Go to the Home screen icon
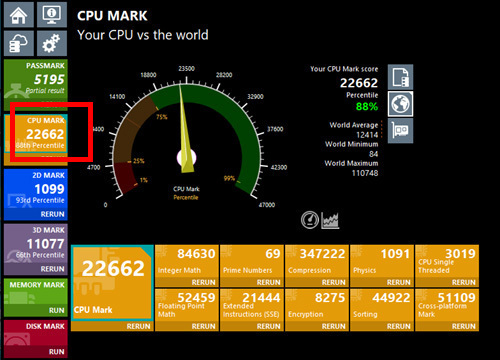The image size is (500, 360). click(x=19, y=15)
